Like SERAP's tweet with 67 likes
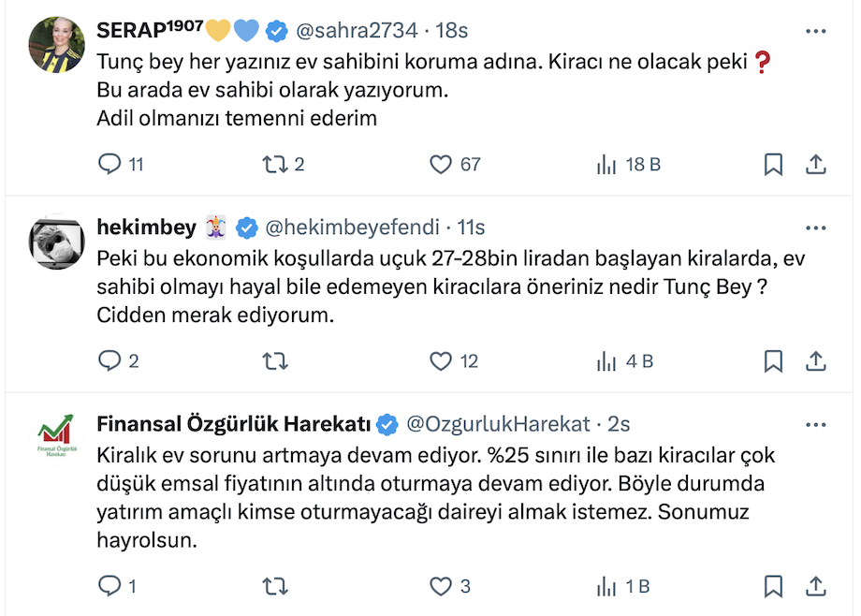861x616 pixels. [441, 165]
